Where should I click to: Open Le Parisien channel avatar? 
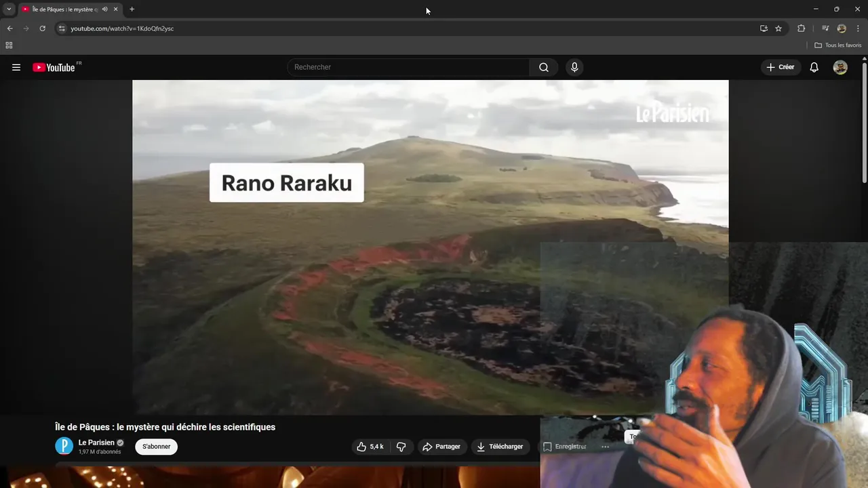click(x=64, y=446)
